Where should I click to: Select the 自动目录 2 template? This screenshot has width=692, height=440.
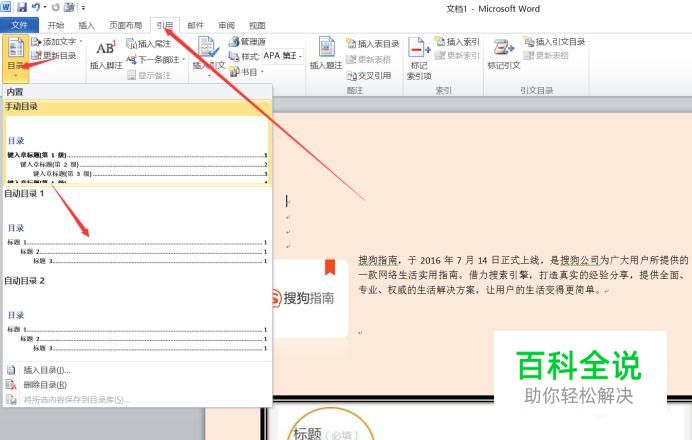point(137,316)
